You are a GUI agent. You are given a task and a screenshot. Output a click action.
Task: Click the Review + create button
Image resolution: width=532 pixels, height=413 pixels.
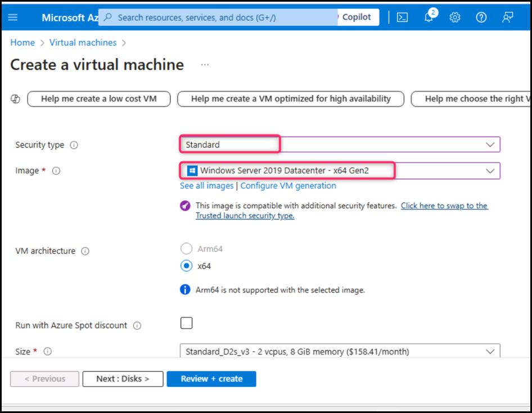pyautogui.click(x=211, y=379)
